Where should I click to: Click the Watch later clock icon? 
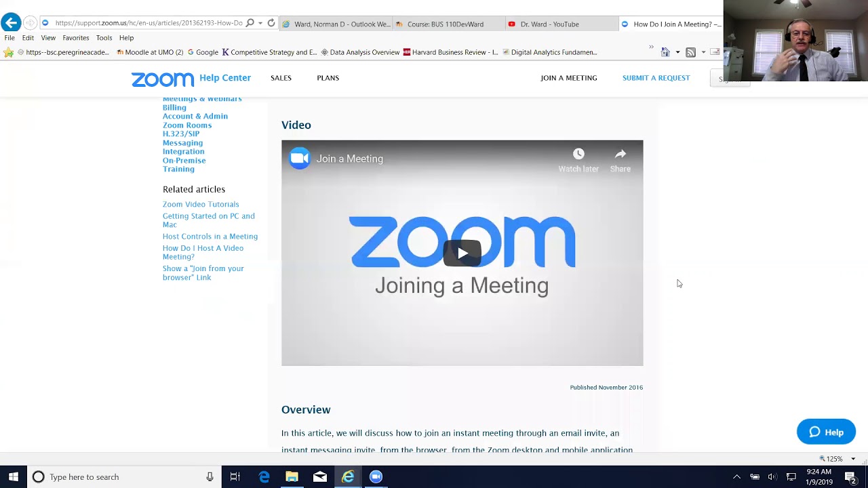(x=578, y=155)
